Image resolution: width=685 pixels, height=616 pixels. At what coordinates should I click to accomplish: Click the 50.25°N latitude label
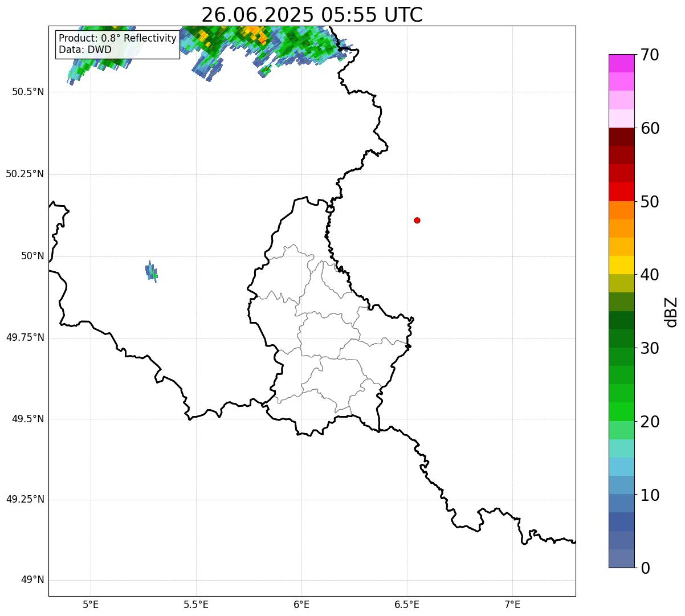click(x=25, y=174)
